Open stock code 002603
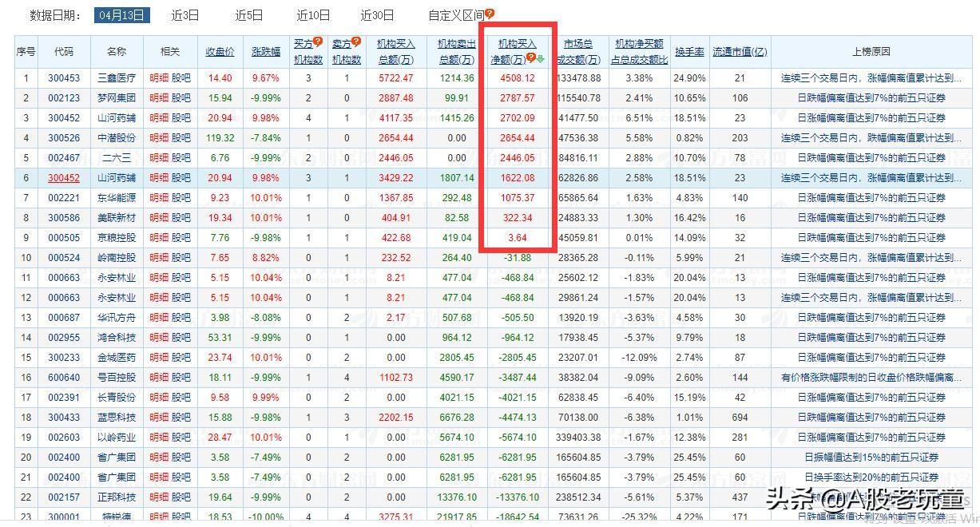 point(64,438)
